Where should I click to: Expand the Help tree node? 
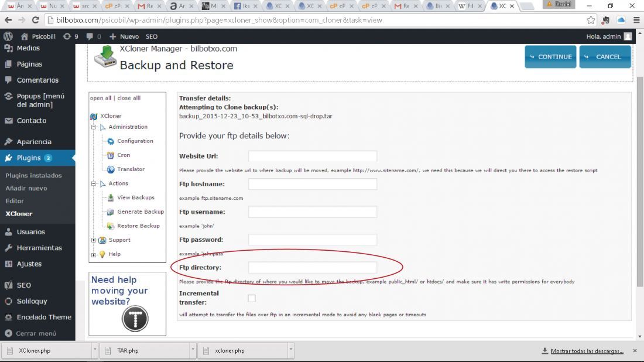point(94,255)
